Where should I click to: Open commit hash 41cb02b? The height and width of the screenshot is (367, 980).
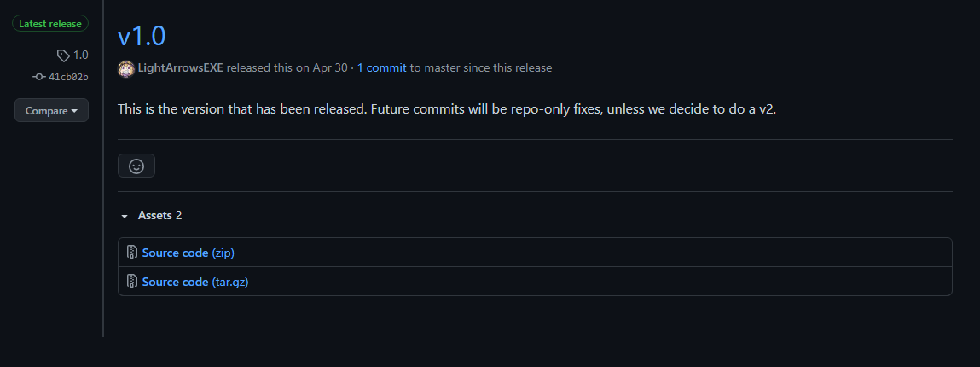[69, 77]
